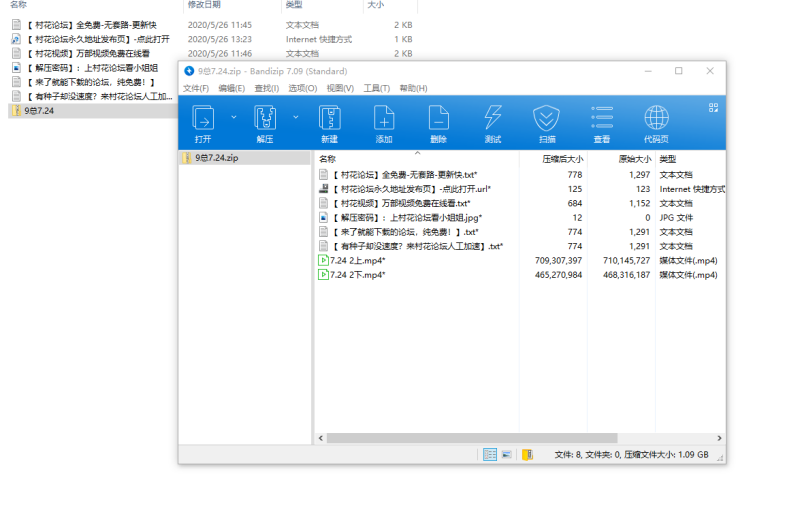800x512 pixels.
Task: Toggle the preview pane icon in status bar
Action: [x=508, y=455]
